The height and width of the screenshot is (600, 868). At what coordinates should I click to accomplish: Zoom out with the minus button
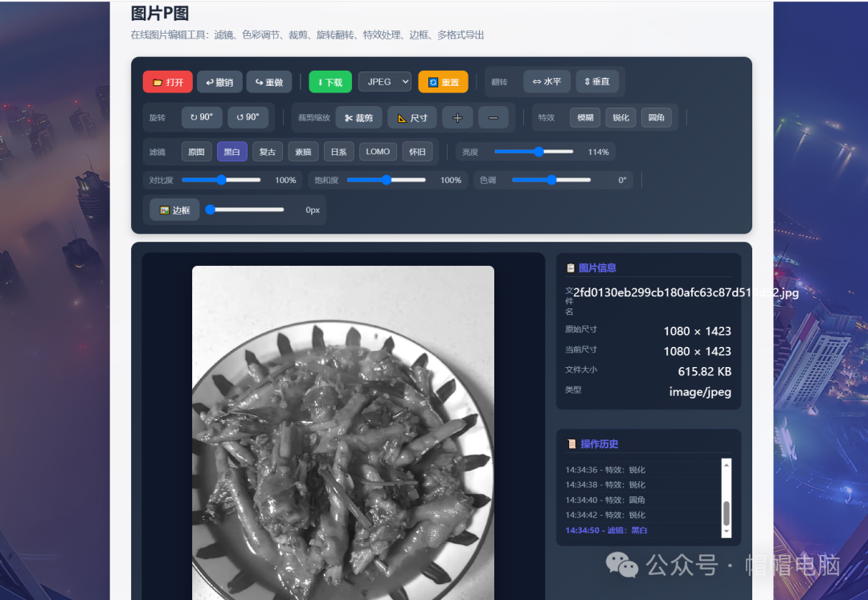pos(493,118)
